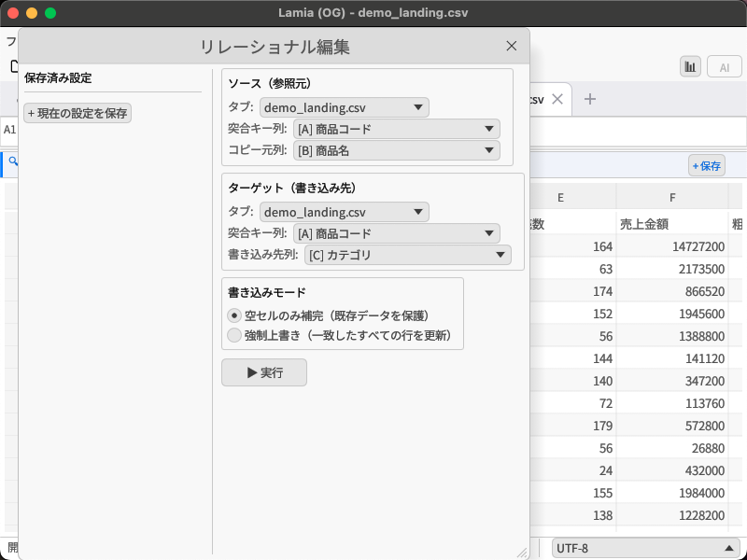Click cell with value 1228200

672,515
